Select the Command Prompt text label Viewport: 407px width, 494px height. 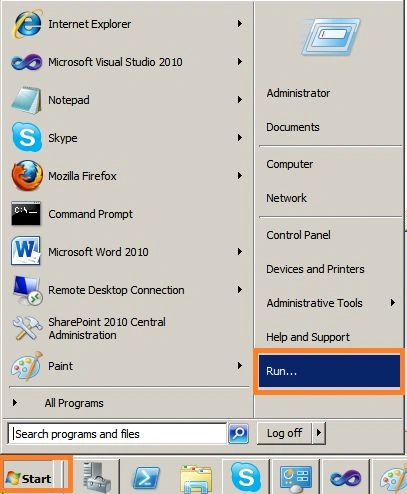click(90, 214)
